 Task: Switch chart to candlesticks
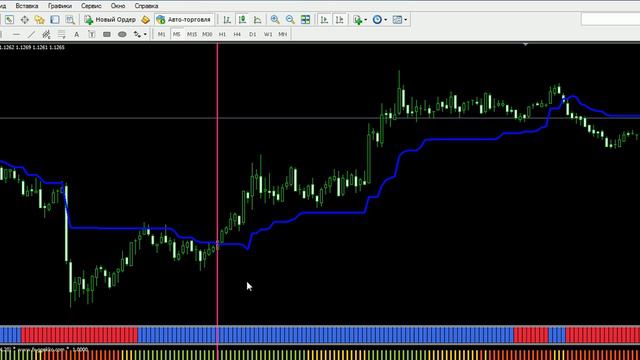242,20
